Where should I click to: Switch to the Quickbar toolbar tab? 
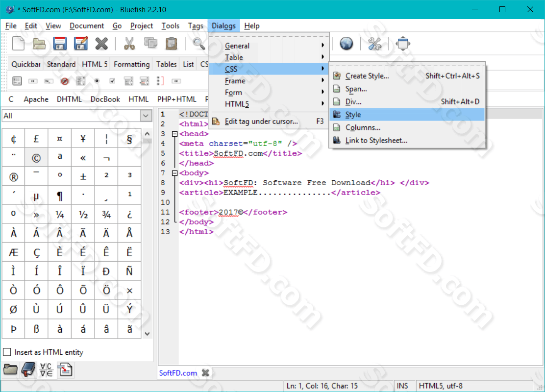(25, 64)
